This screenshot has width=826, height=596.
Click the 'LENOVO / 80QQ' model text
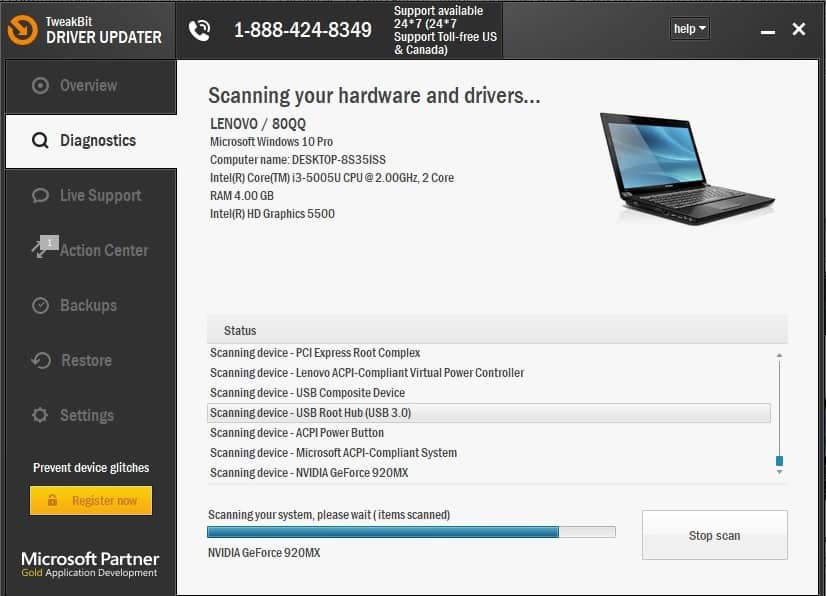tap(258, 124)
